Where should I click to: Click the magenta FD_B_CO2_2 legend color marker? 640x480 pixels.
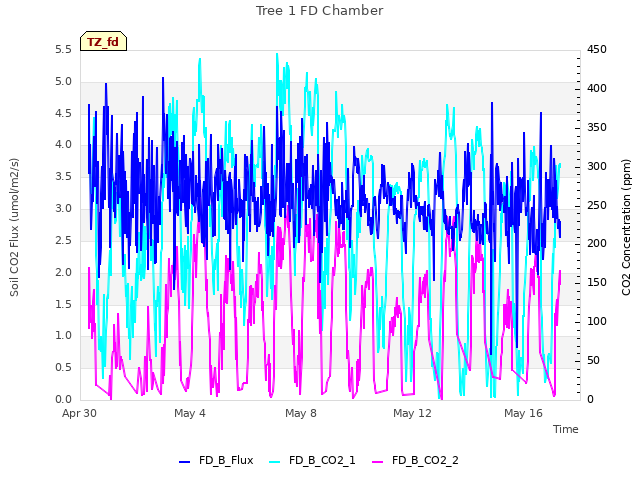pos(378,462)
